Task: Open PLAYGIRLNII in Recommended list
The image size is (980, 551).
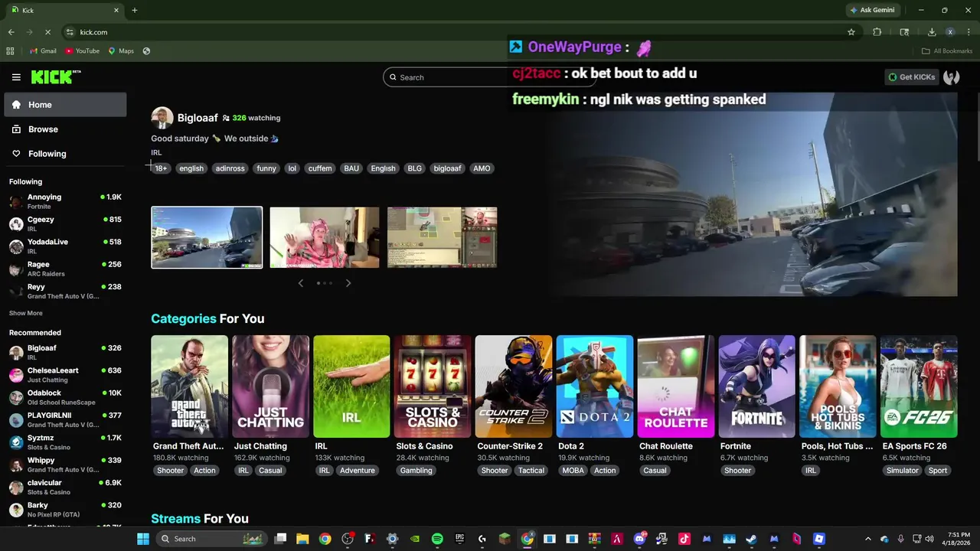Action: [x=65, y=419]
